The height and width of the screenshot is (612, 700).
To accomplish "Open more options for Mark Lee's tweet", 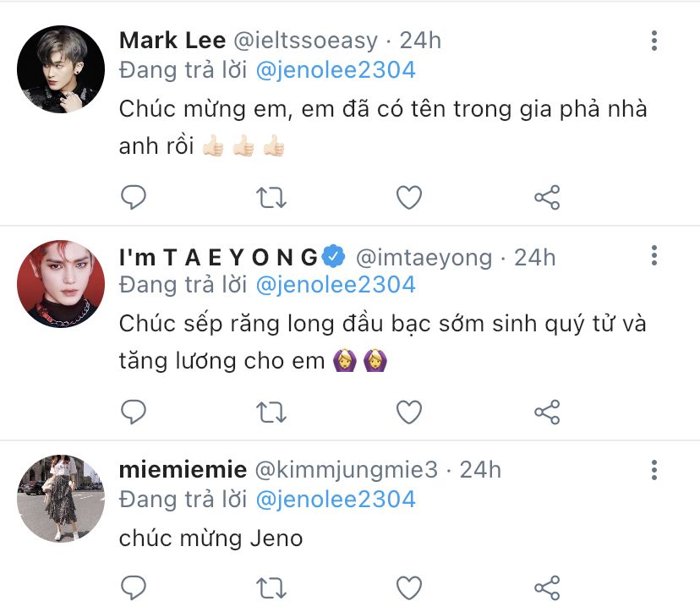I will click(x=654, y=41).
